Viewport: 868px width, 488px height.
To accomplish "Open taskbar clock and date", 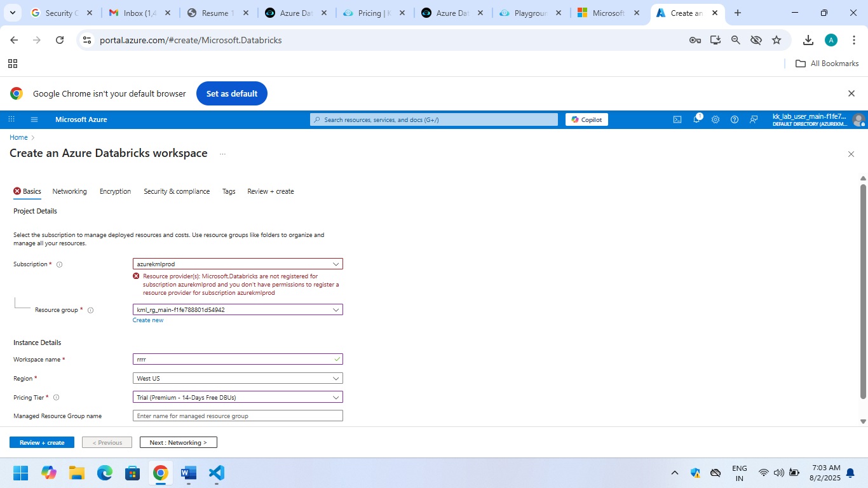I will pos(825,473).
